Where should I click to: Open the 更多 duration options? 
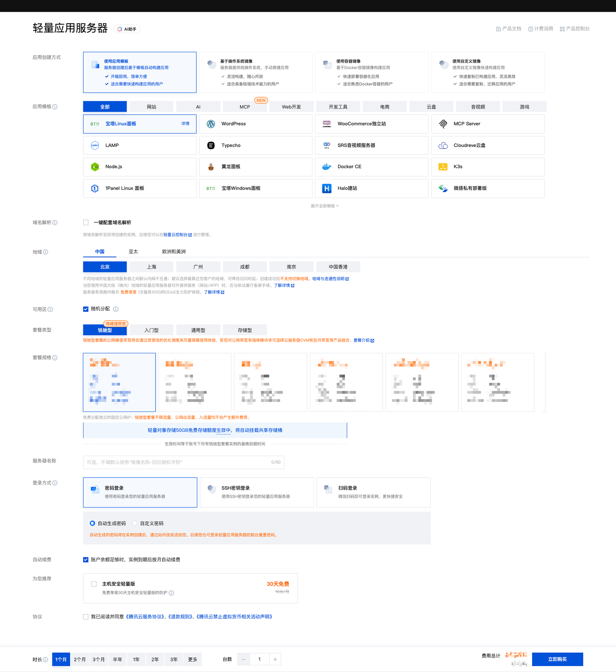point(193,659)
